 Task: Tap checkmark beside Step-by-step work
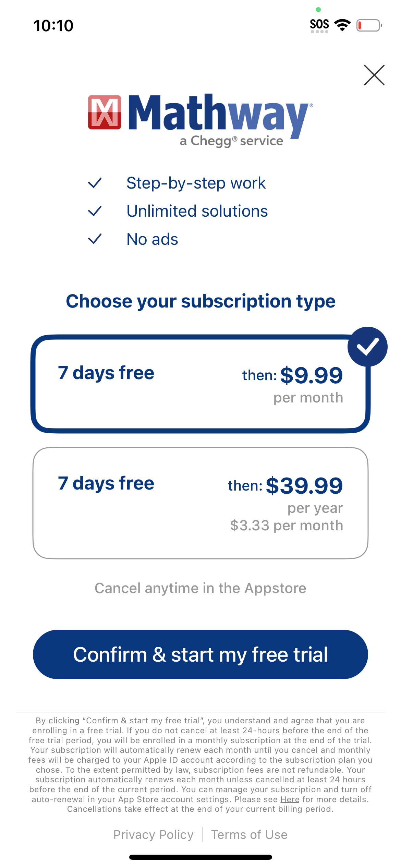pos(95,183)
